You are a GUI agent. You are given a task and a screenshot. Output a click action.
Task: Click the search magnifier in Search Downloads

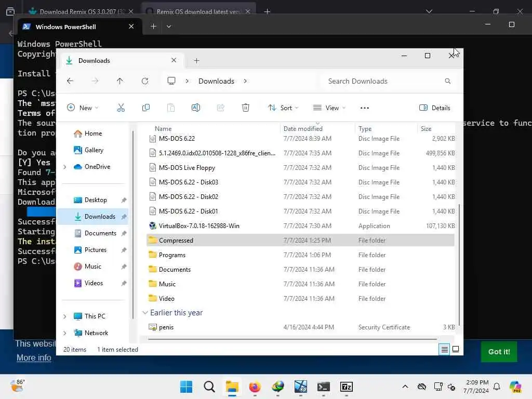coord(447,81)
